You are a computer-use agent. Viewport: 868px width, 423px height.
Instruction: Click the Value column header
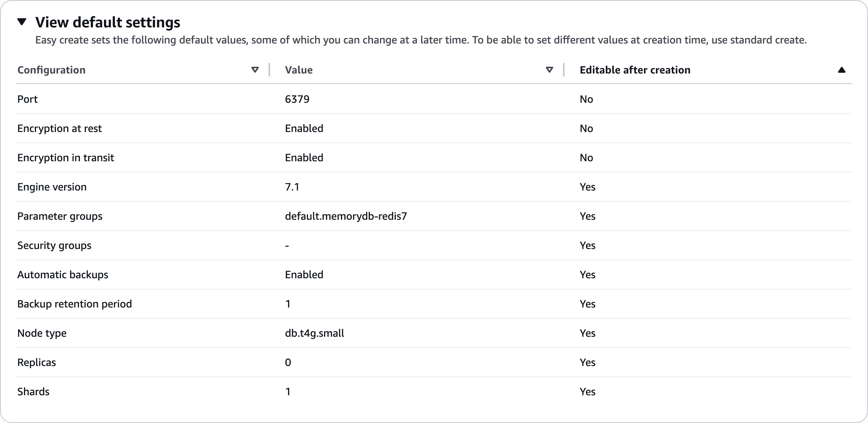pos(299,70)
